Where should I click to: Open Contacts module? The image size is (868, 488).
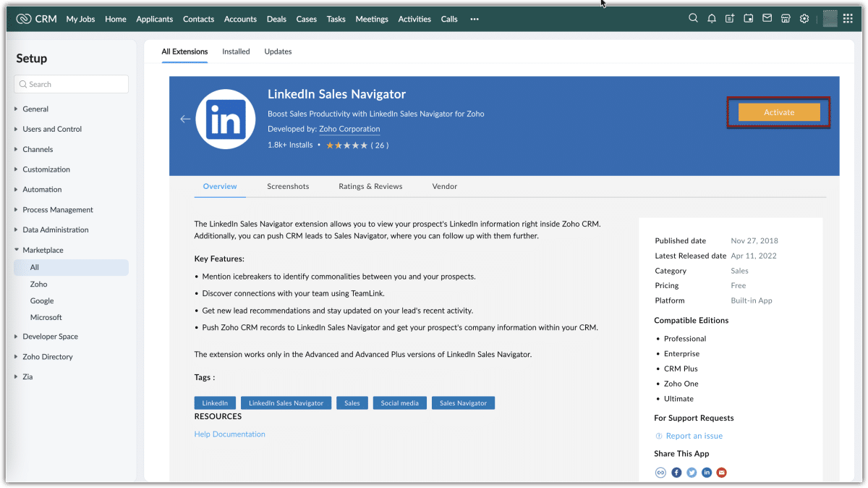click(x=199, y=19)
